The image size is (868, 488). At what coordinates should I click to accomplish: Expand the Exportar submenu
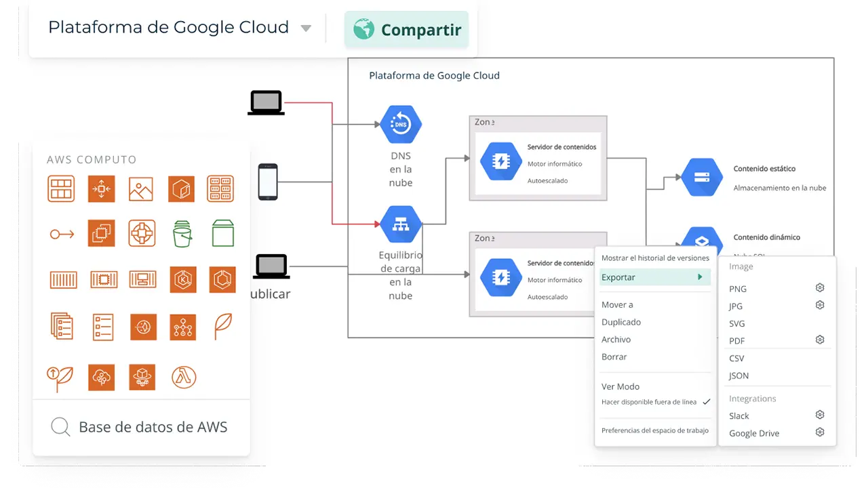tap(656, 277)
